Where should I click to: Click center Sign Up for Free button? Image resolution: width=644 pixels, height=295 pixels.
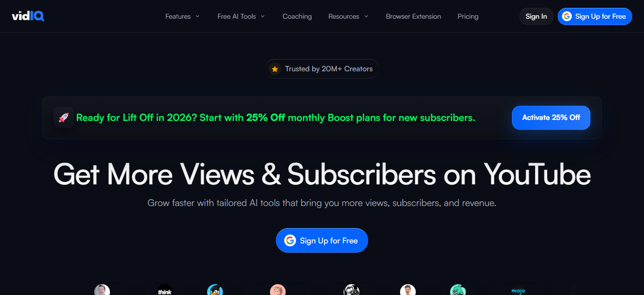click(322, 240)
